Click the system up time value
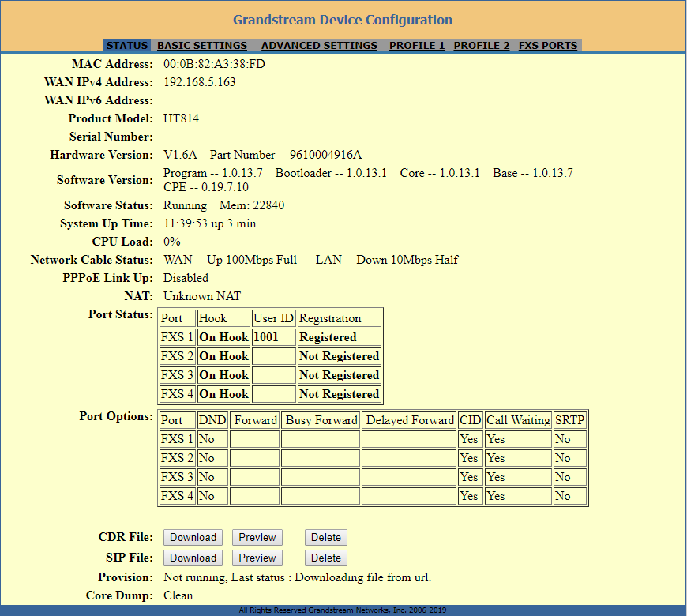Screen dimensions: 687x616 [x=210, y=223]
